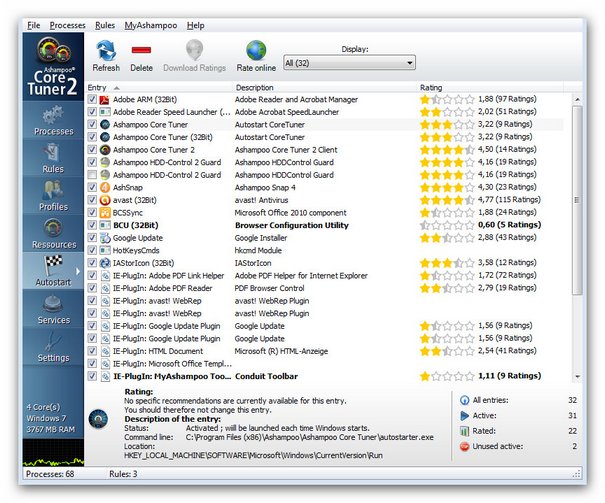The height and width of the screenshot is (503, 605).
Task: Uncheck the BCU (32Bit) checkbox
Action: 92,225
